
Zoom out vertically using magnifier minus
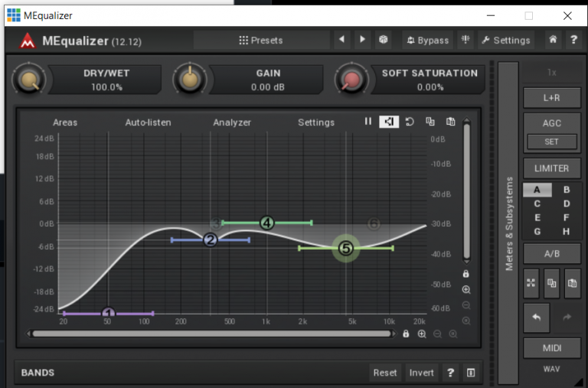[466, 305]
